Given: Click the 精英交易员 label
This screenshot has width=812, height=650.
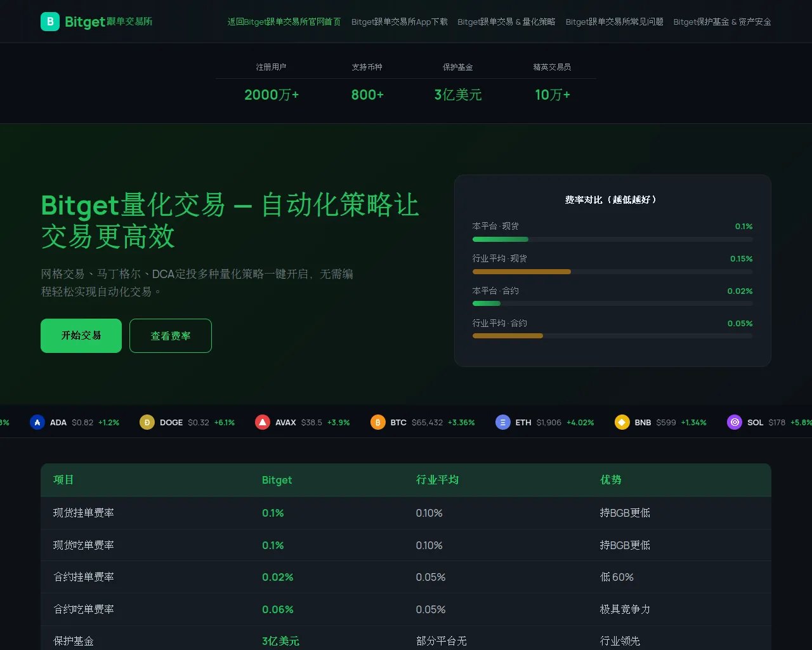Looking at the screenshot, I should pos(553,67).
